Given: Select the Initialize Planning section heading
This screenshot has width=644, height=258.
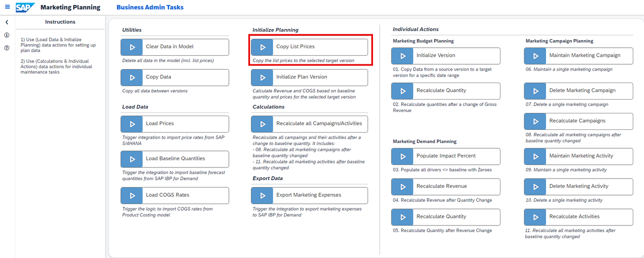Looking at the screenshot, I should (x=275, y=30).
